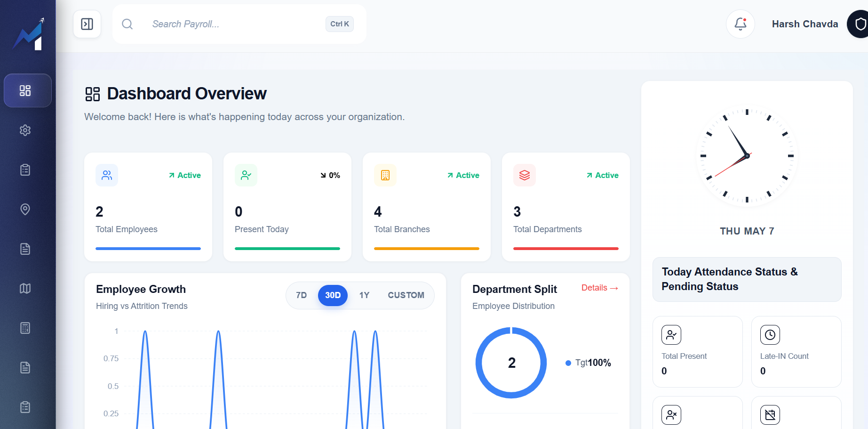
Task: Open the dashboard grid icon in sidebar
Action: point(25,90)
